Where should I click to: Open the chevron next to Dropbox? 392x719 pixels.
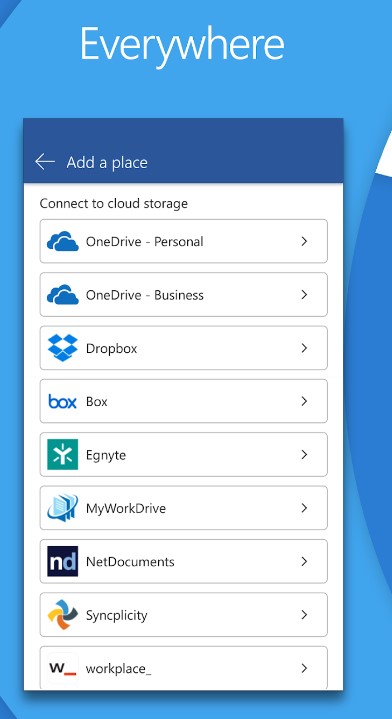pyautogui.click(x=304, y=348)
